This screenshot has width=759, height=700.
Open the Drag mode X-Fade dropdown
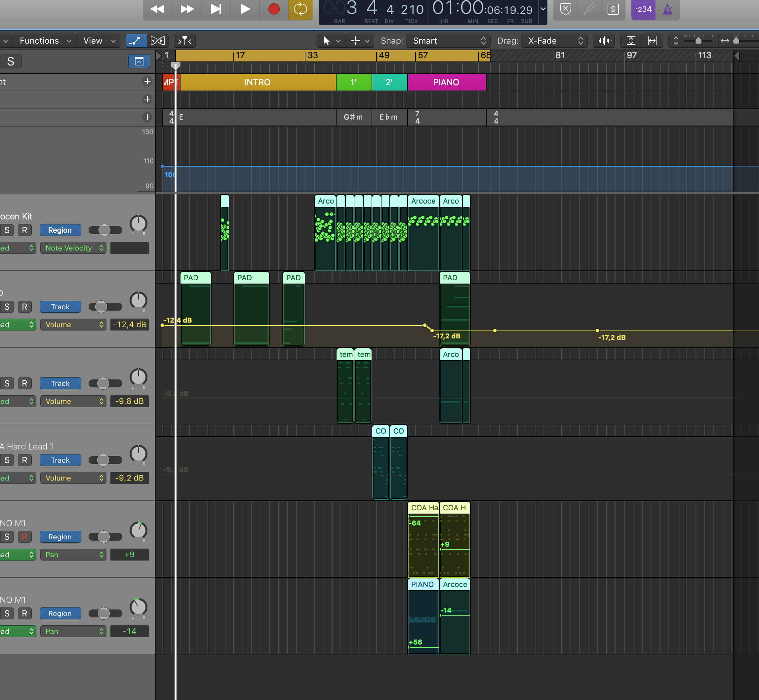(x=554, y=41)
